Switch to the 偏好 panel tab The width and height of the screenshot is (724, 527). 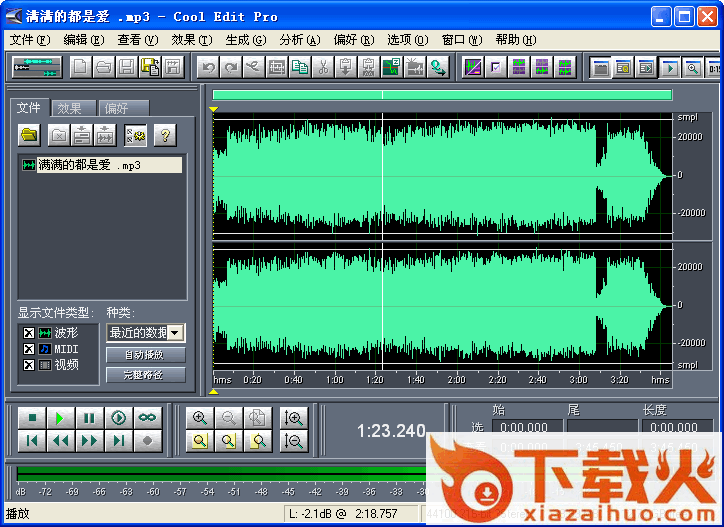[123, 109]
